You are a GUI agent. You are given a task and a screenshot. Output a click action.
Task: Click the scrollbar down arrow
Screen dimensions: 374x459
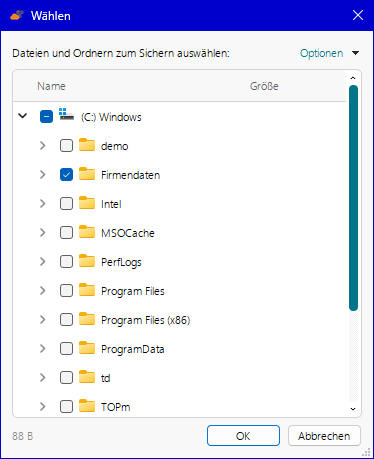click(x=353, y=409)
